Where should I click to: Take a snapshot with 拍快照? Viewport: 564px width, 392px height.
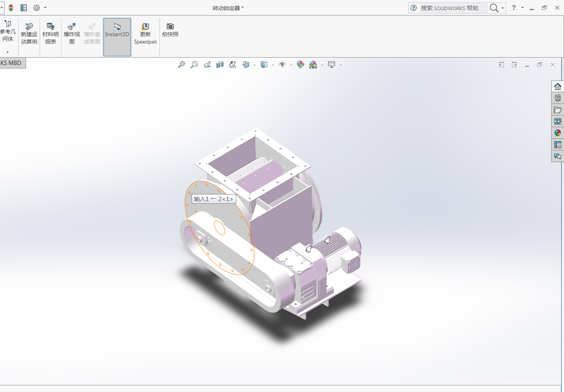coord(170,30)
